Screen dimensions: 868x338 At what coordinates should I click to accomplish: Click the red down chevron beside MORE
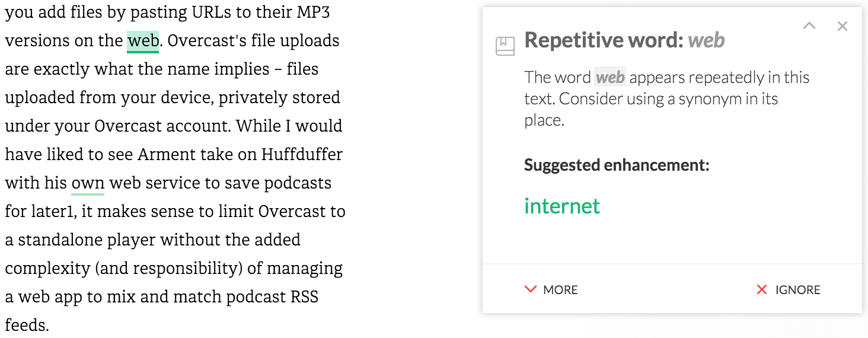[530, 290]
